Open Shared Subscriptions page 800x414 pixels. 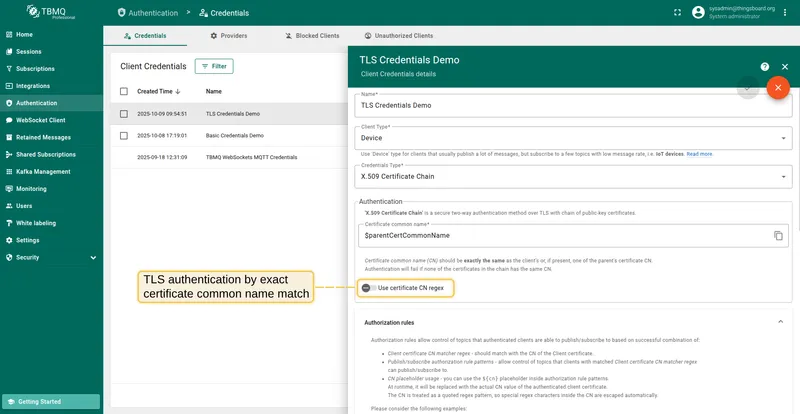coord(51,155)
